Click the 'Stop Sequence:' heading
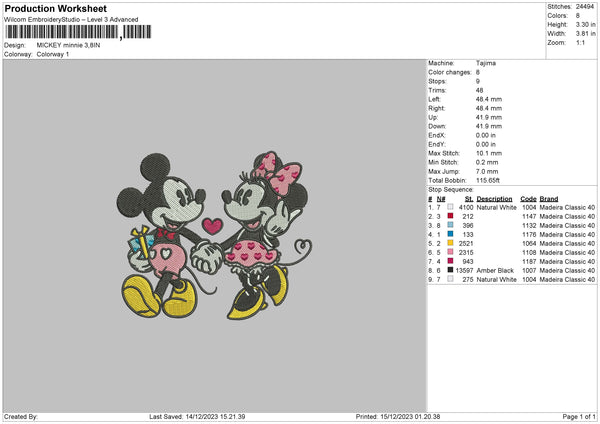The width and height of the screenshot is (600, 424). (451, 189)
